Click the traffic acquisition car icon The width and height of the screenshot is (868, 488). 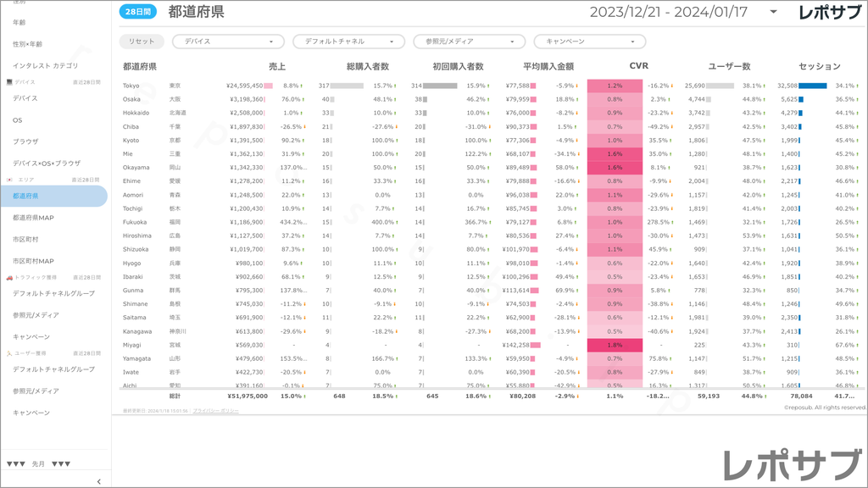[8, 278]
